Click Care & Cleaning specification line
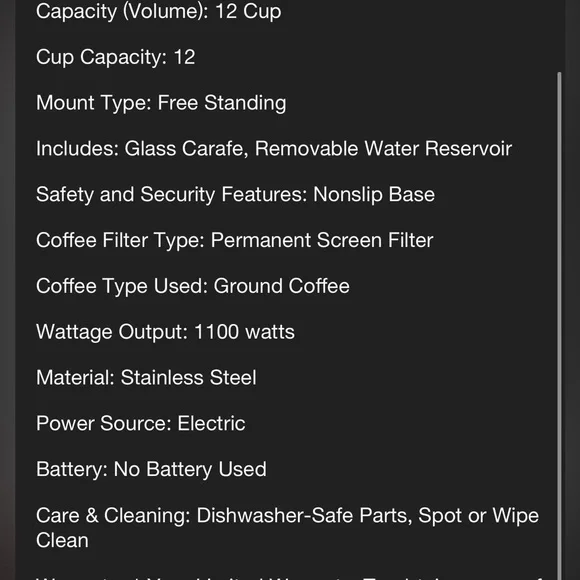Screen dimensions: 580x580 [x=287, y=528]
